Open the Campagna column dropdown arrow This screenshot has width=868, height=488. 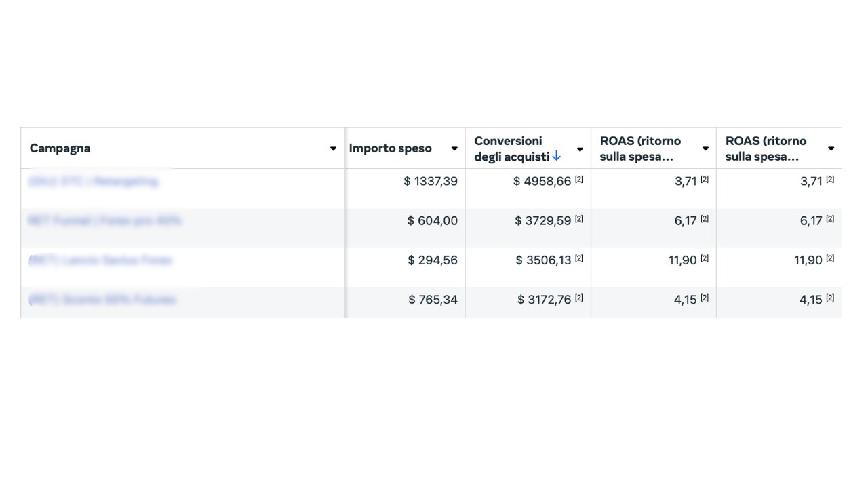[333, 148]
